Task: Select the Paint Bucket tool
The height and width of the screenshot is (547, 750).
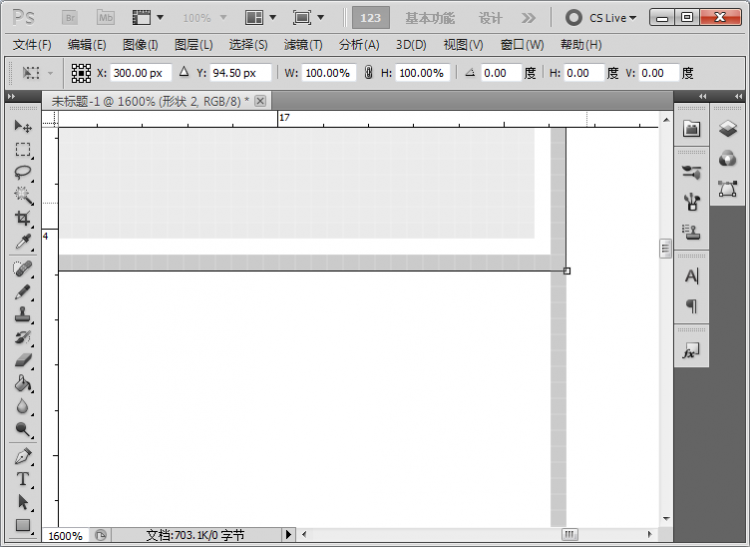Action: pos(22,383)
